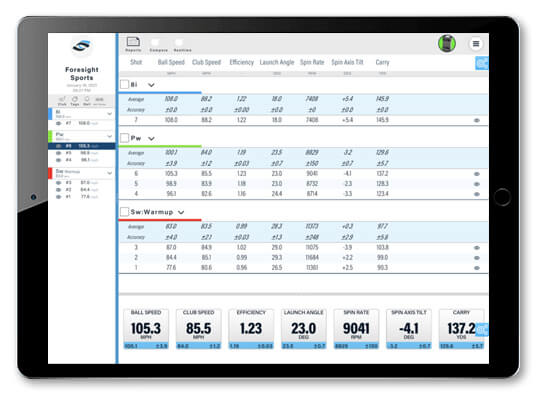Toggle eye icon on table shot 1 row
536x395 pixels.
[477, 268]
